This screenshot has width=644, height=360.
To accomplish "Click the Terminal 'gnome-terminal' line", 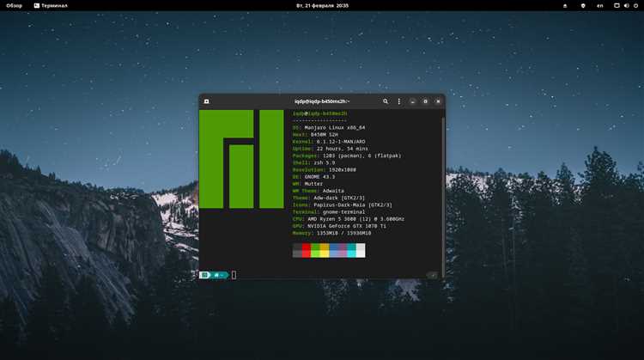I will click(x=329, y=212).
